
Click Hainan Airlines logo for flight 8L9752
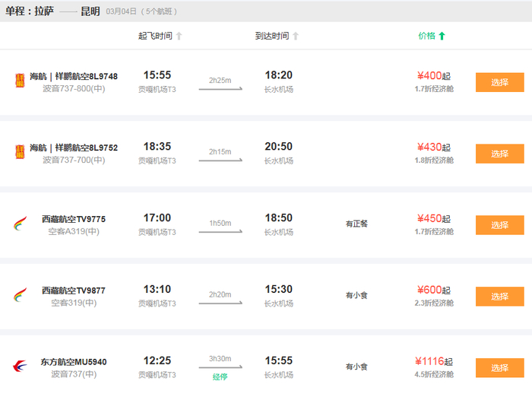click(x=20, y=153)
